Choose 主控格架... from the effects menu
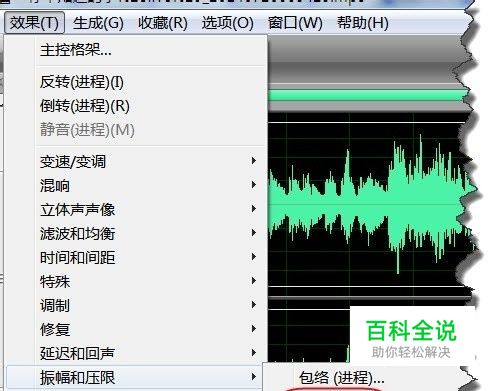The width and height of the screenshot is (500, 391). tap(136, 51)
